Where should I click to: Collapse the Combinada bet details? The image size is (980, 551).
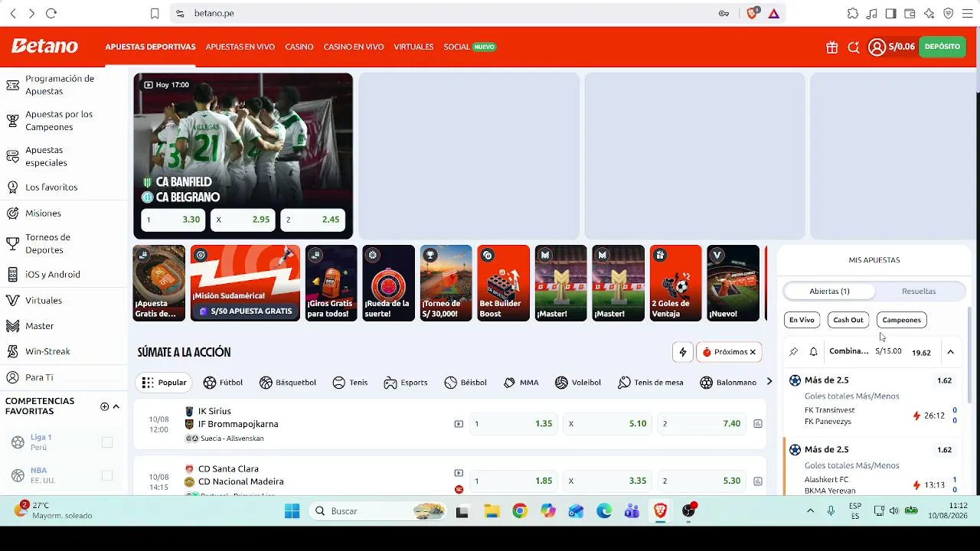(x=950, y=352)
